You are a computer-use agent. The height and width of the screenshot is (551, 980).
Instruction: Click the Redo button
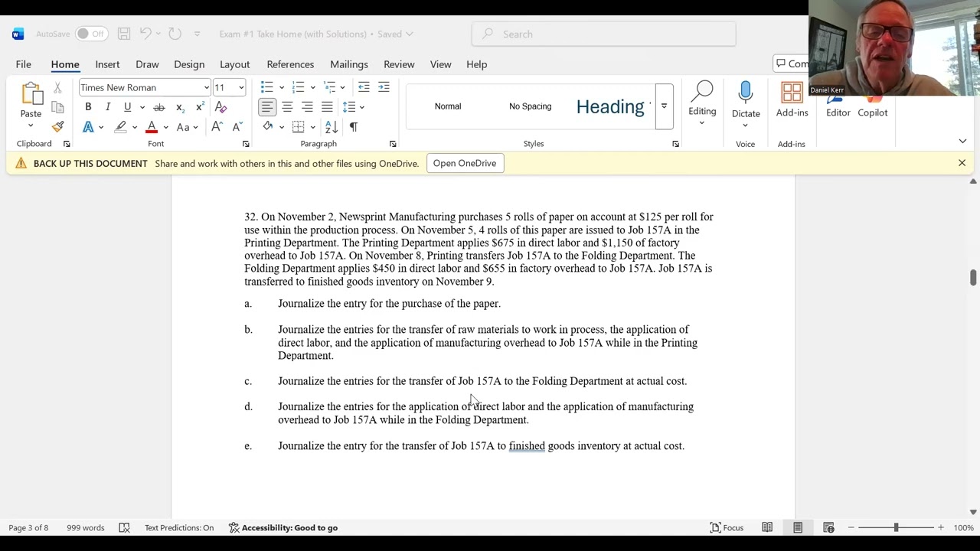[175, 34]
